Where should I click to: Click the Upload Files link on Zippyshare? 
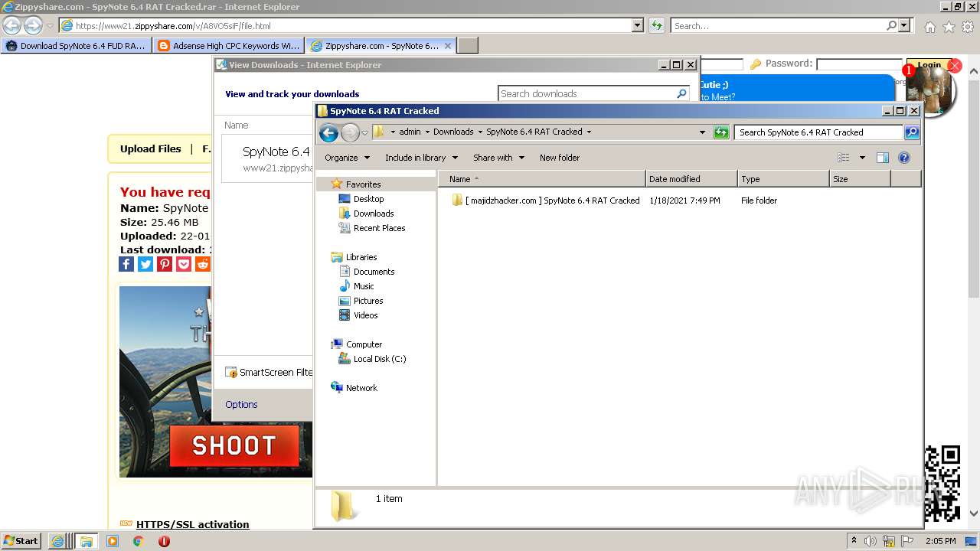(x=151, y=149)
